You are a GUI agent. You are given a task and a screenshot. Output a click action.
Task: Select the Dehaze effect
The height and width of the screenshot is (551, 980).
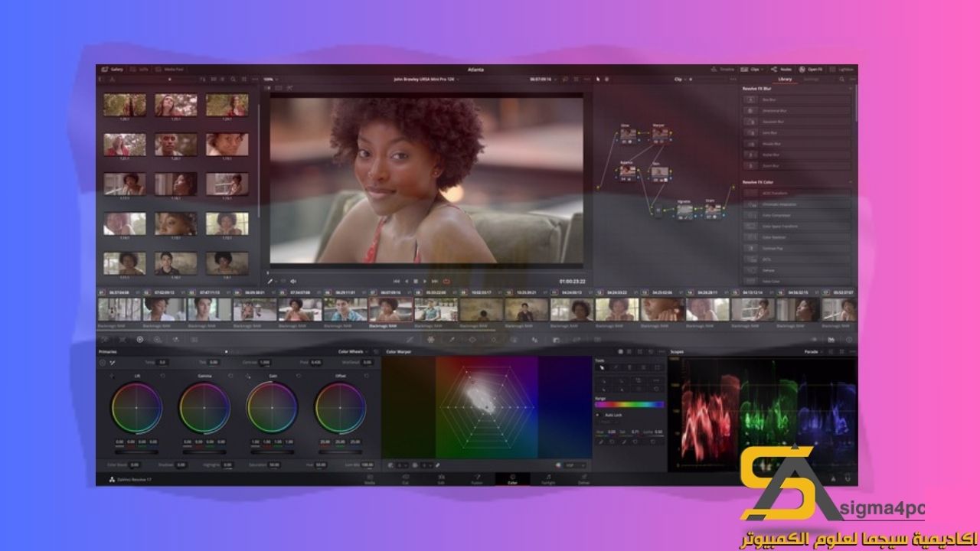[796, 269]
